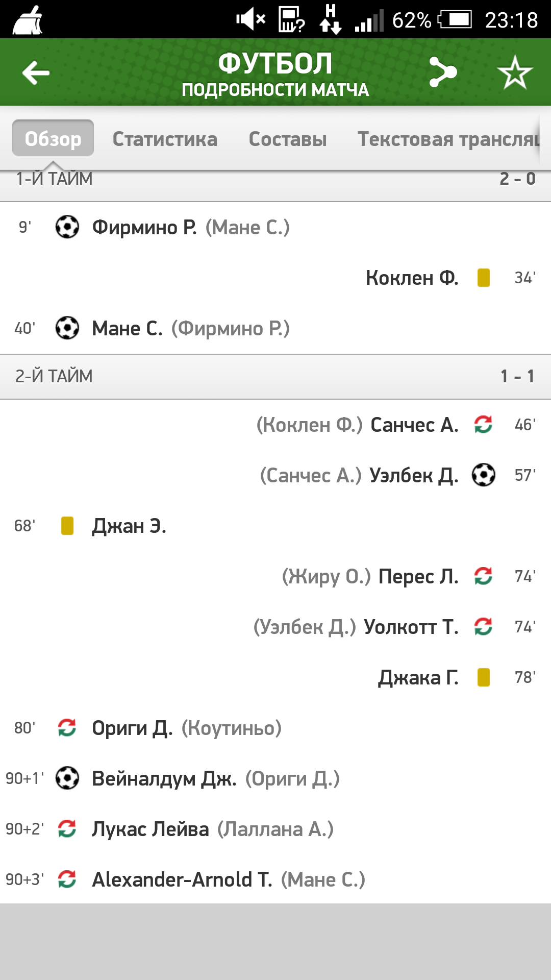The width and height of the screenshot is (551, 980).
Task: Tap the mute indicator in status bar
Action: 251,20
